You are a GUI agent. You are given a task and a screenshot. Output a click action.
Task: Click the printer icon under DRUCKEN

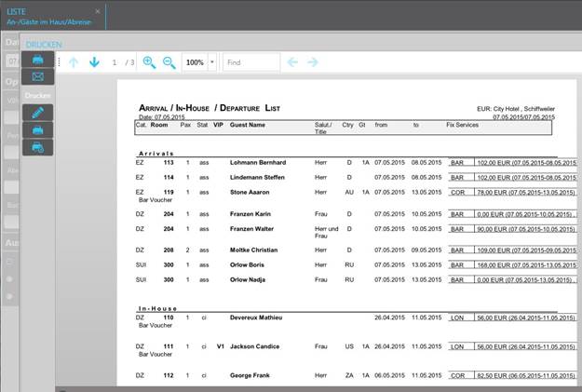pyautogui.click(x=38, y=60)
